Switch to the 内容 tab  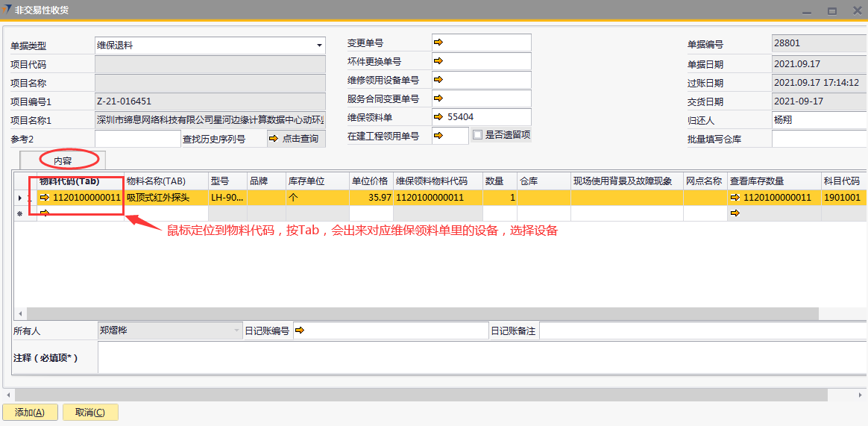tap(62, 160)
